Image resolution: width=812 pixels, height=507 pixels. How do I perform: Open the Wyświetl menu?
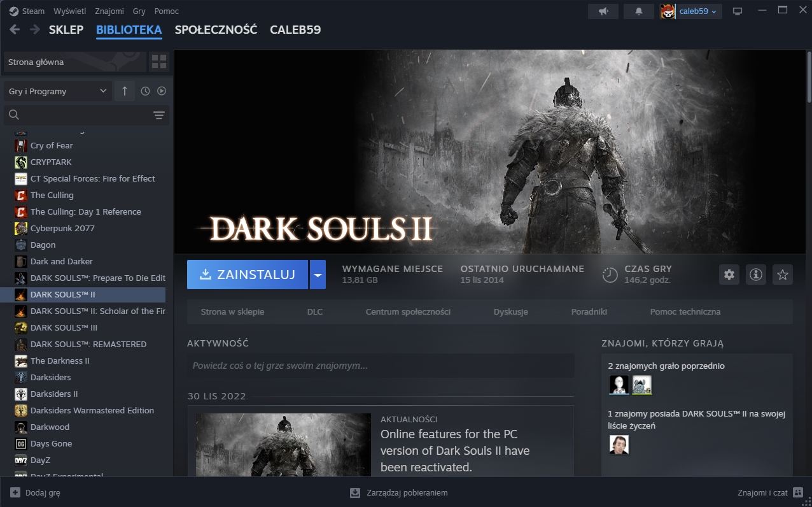[x=70, y=11]
